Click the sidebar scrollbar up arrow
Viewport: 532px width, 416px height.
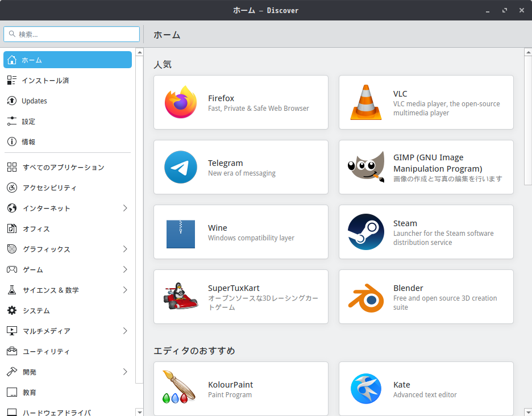139,52
